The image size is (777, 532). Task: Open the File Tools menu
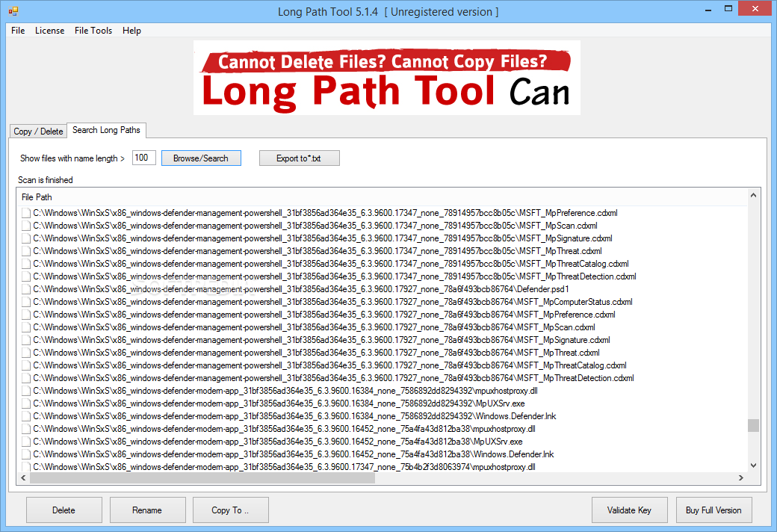tap(93, 30)
